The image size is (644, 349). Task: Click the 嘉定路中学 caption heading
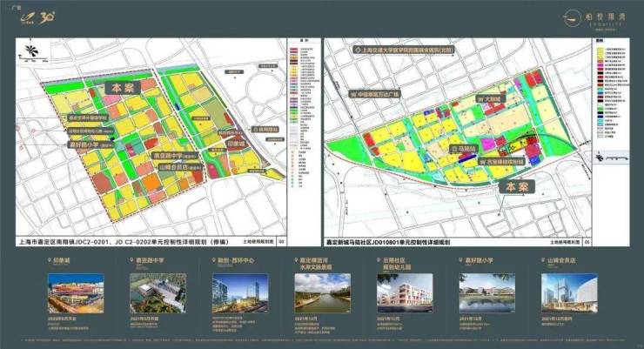click(x=150, y=260)
